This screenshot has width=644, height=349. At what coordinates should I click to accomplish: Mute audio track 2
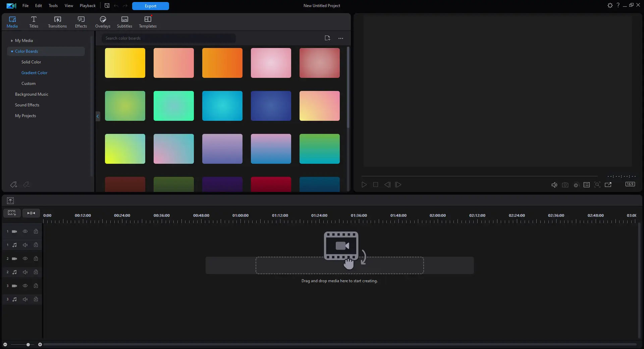pos(25,272)
